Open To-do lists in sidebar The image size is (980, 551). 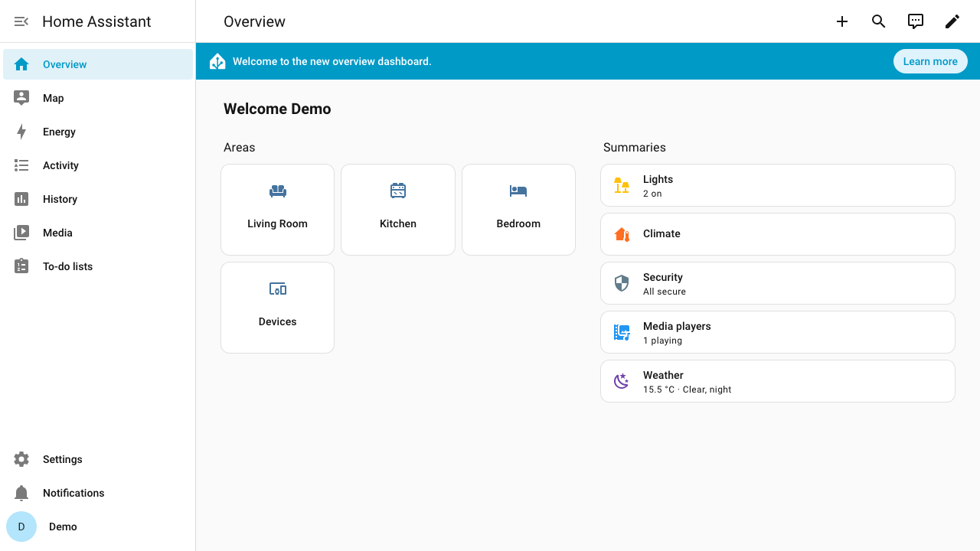pyautogui.click(x=98, y=266)
